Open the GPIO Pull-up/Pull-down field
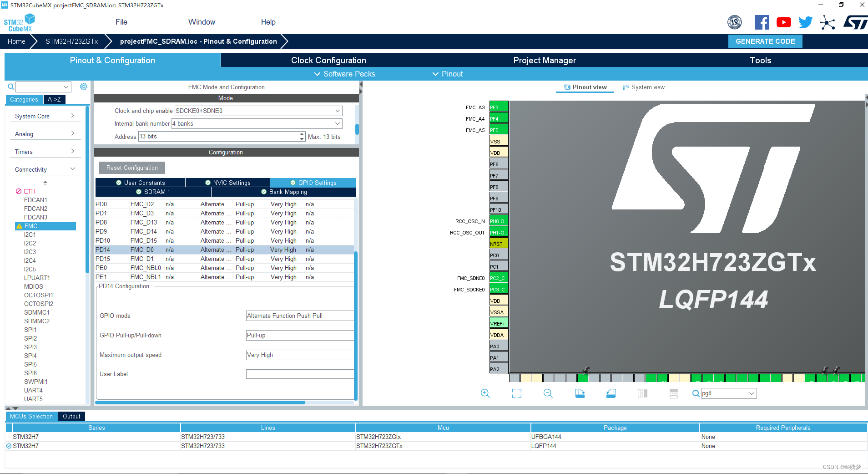868x474 pixels. point(300,335)
